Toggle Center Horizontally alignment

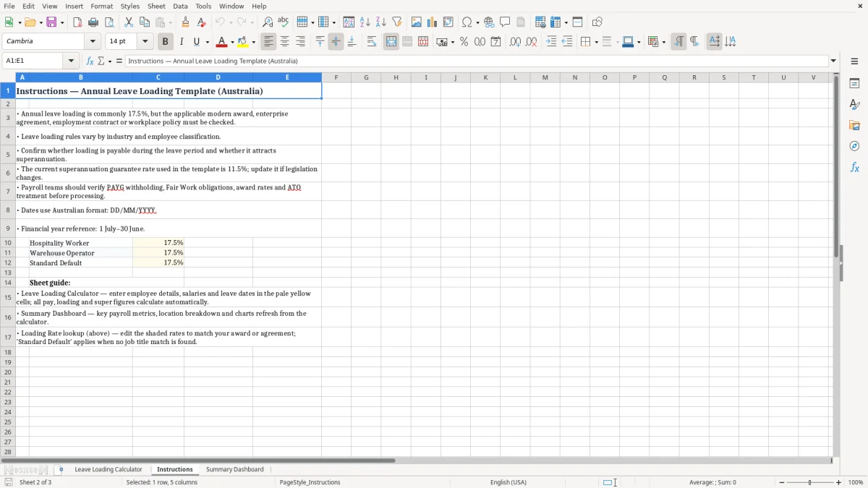click(285, 42)
